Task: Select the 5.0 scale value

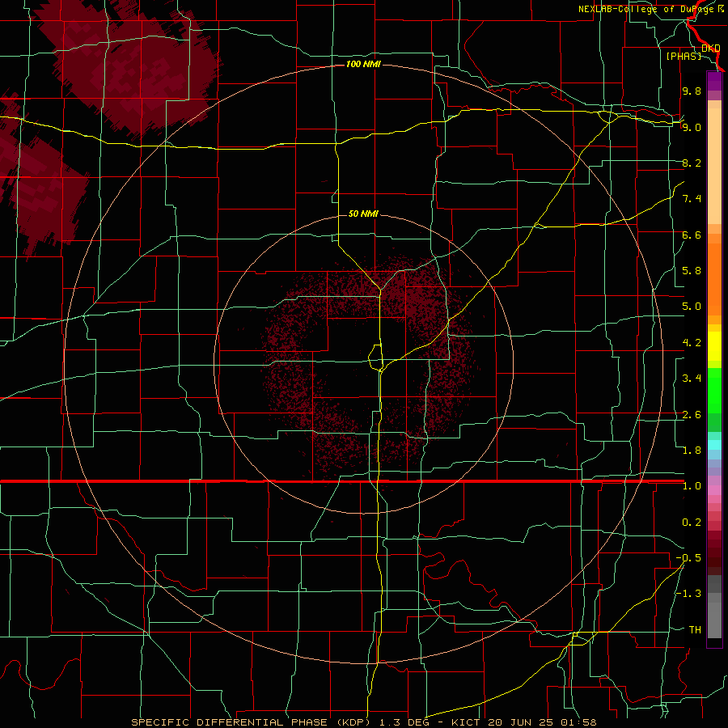Action: [x=692, y=307]
